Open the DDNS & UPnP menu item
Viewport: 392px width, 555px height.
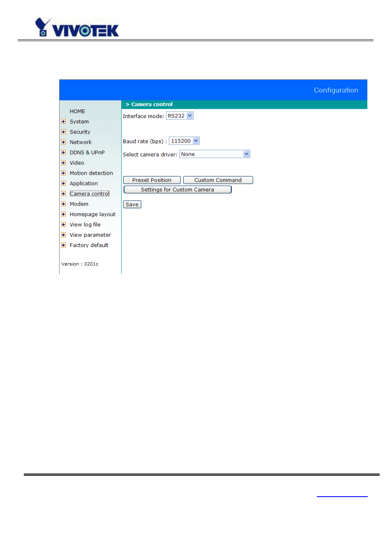pos(87,153)
